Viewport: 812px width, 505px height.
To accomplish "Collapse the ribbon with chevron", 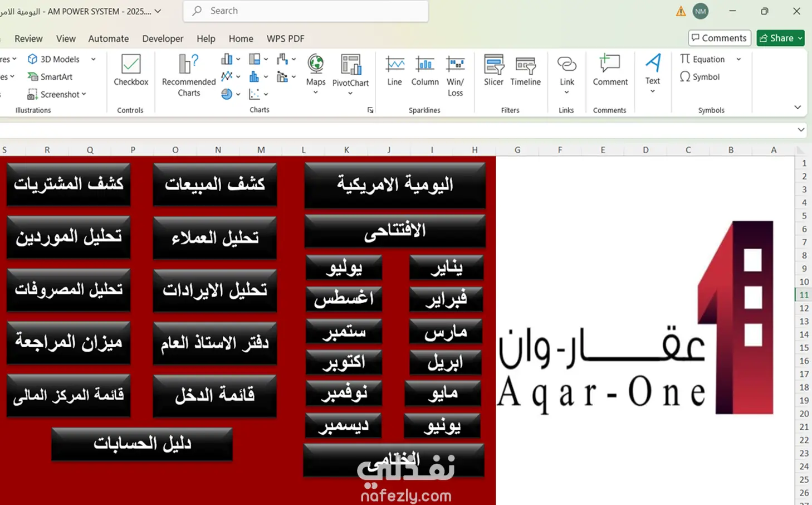I will (798, 107).
